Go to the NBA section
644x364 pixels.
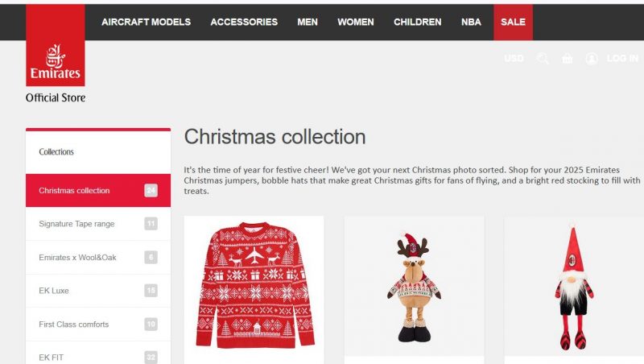(x=471, y=23)
